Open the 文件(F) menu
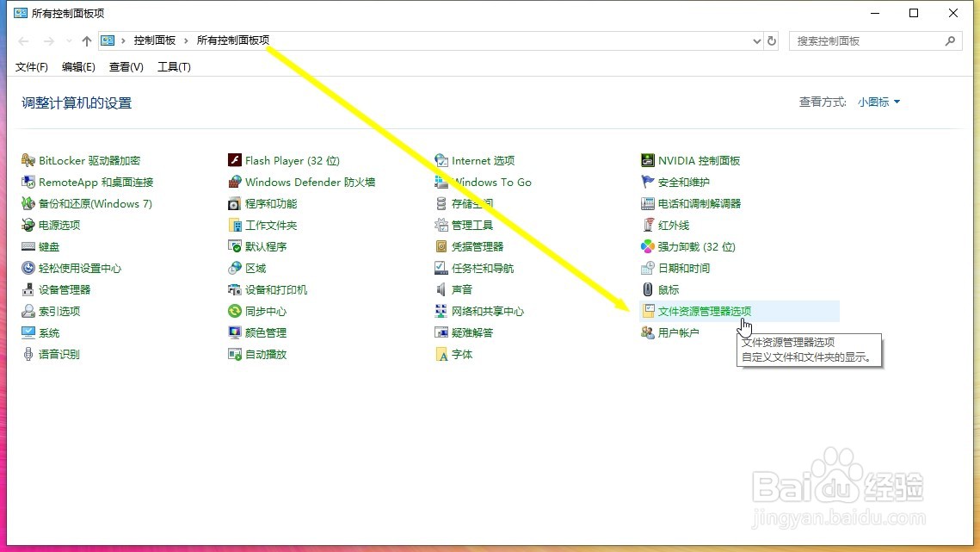 click(31, 67)
